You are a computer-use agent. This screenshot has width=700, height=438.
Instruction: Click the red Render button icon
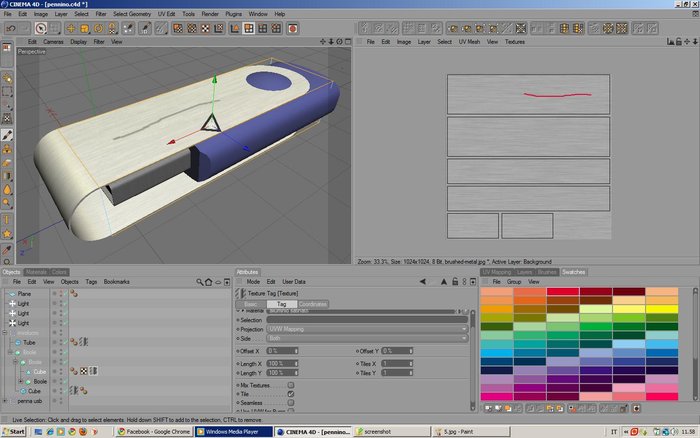point(293,29)
